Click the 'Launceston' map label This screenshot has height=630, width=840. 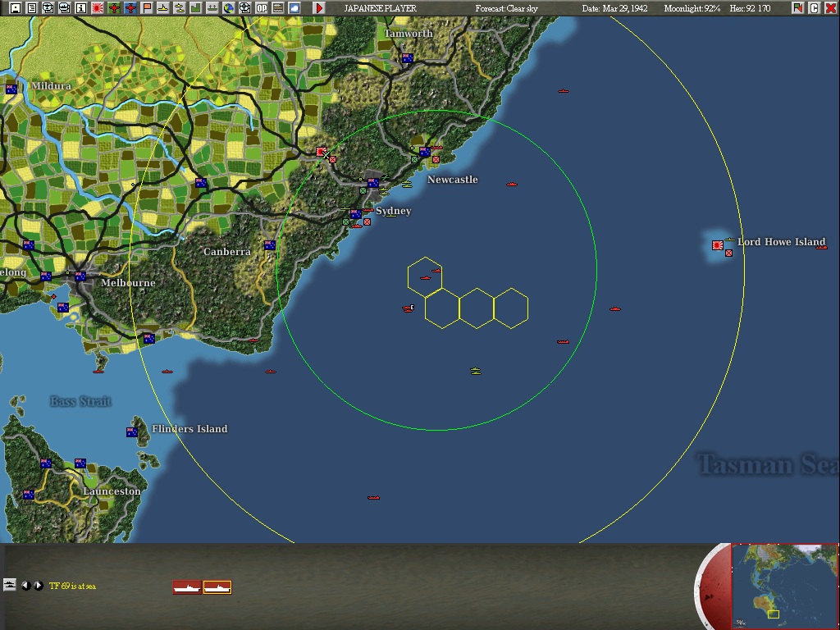pos(112,491)
